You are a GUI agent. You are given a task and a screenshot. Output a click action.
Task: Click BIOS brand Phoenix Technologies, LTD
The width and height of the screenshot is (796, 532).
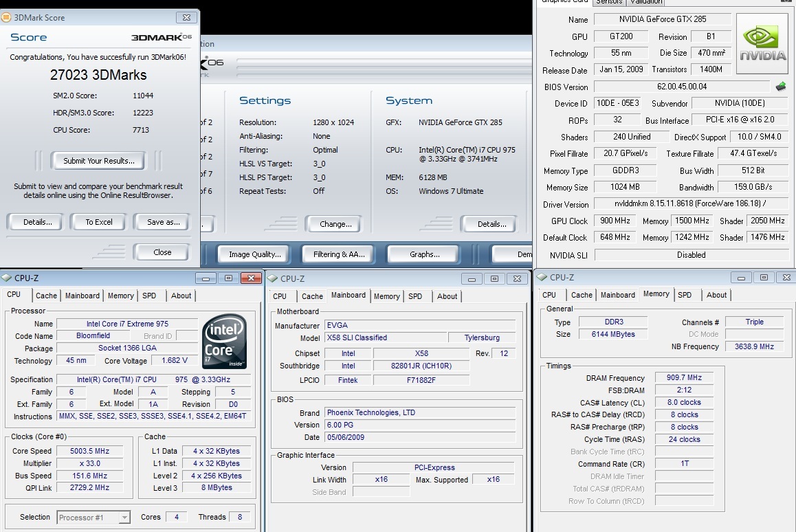420,412
